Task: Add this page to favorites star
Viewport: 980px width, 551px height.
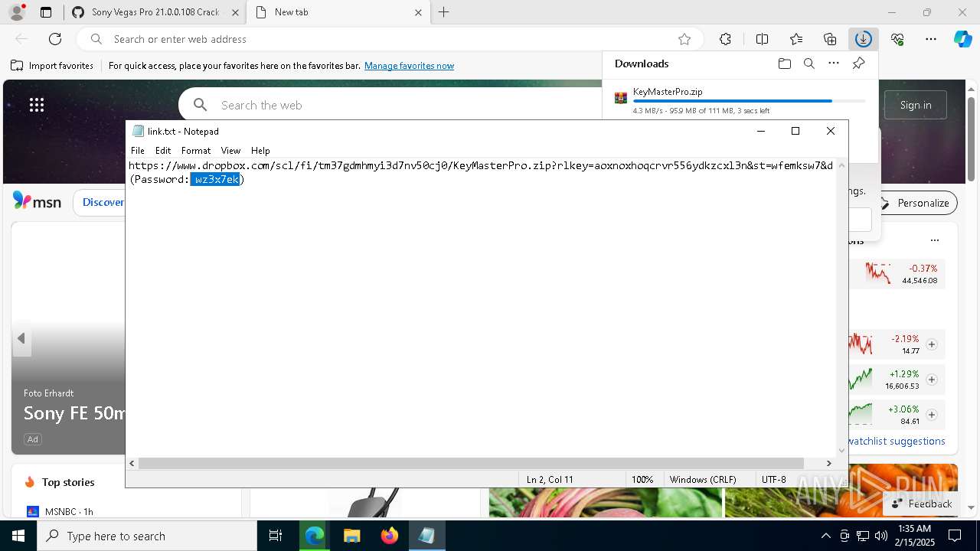Action: (x=684, y=39)
